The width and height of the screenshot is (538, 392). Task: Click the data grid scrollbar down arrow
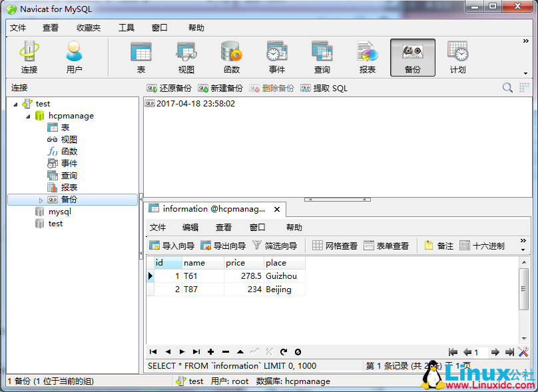tap(524, 339)
